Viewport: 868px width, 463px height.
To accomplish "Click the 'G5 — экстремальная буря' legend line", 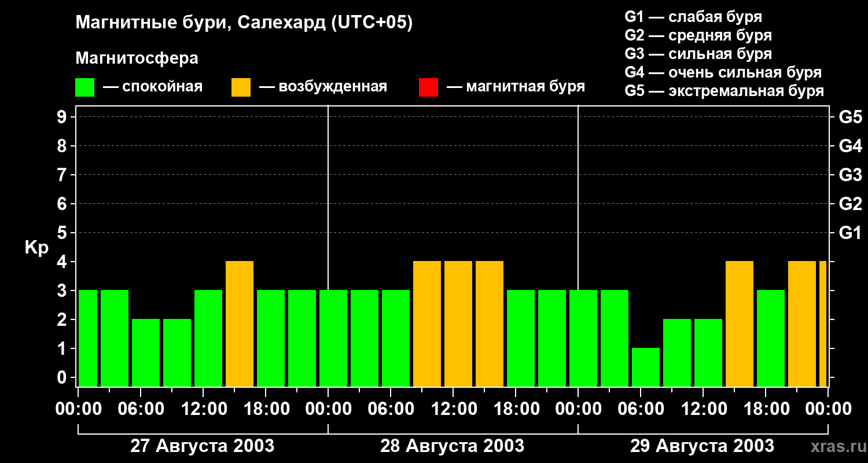I will point(724,91).
